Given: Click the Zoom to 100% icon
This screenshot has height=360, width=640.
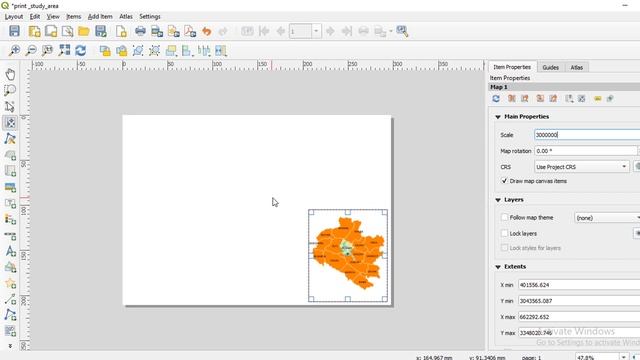Looking at the screenshot, I should 47,51.
